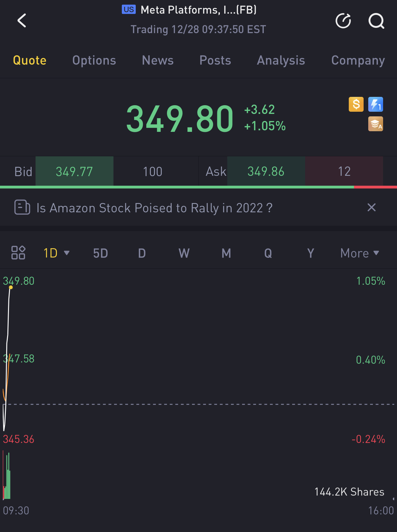Tap the yellow dollar sign badge
The image size is (397, 532).
pos(356,104)
